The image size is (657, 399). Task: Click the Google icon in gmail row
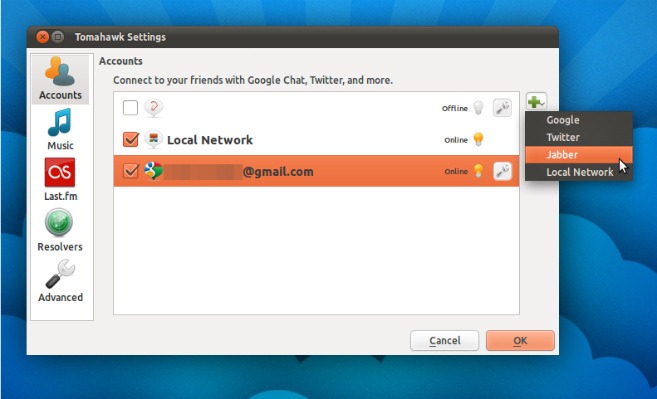(153, 171)
